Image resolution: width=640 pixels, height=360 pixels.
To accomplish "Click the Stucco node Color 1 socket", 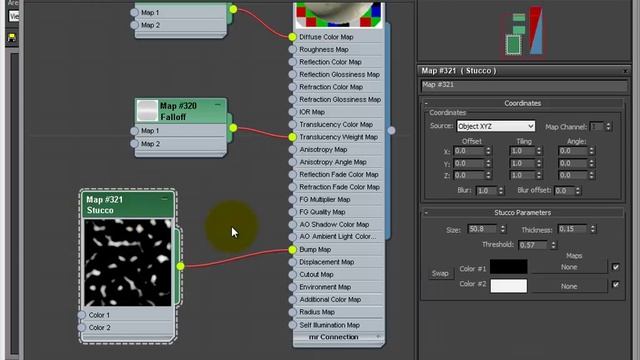I will pyautogui.click(x=82, y=315).
